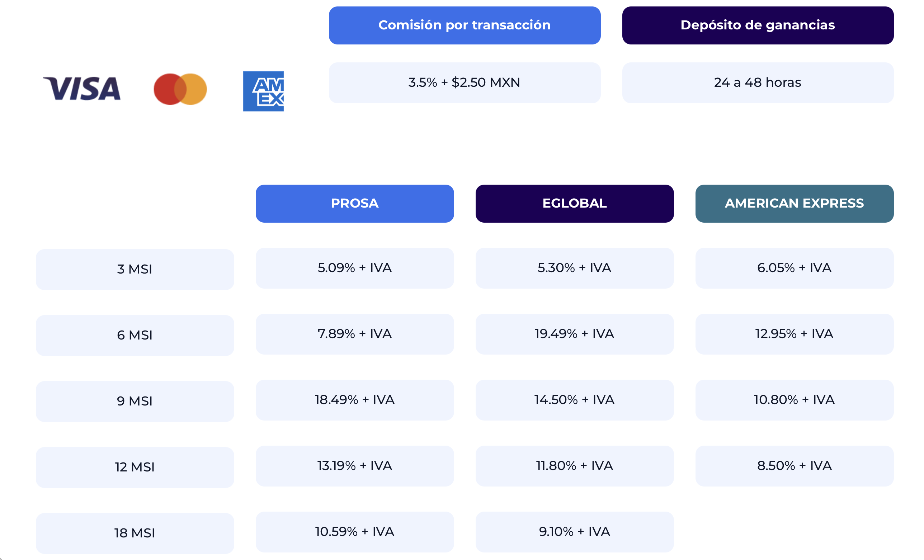Viewport: 924px width, 560px height.
Task: Click the 5.09% + IVA PROSA rate
Action: (354, 267)
